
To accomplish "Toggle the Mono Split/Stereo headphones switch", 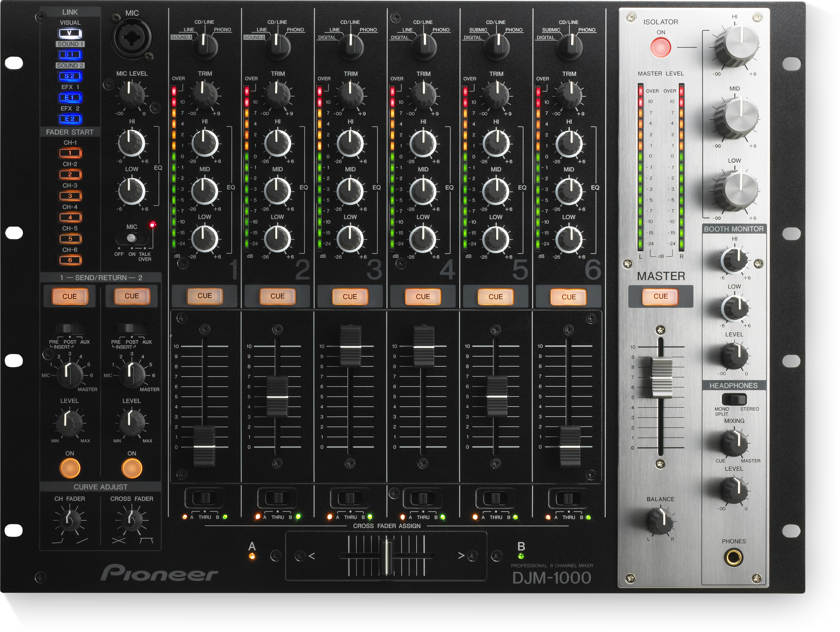I will pos(734,399).
